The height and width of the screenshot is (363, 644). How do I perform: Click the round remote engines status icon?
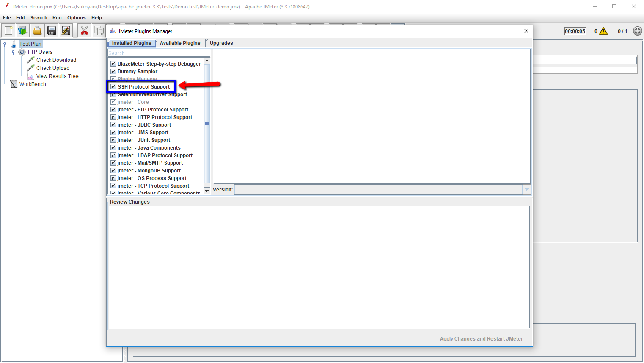(638, 31)
